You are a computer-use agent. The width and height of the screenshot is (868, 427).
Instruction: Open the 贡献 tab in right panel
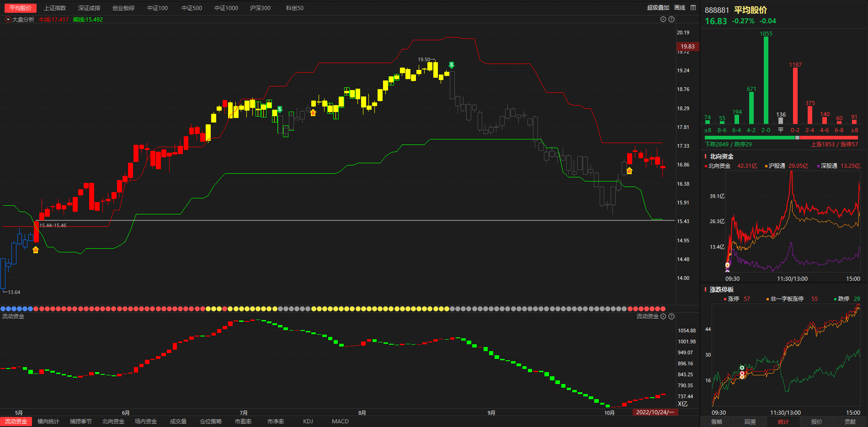click(x=850, y=422)
